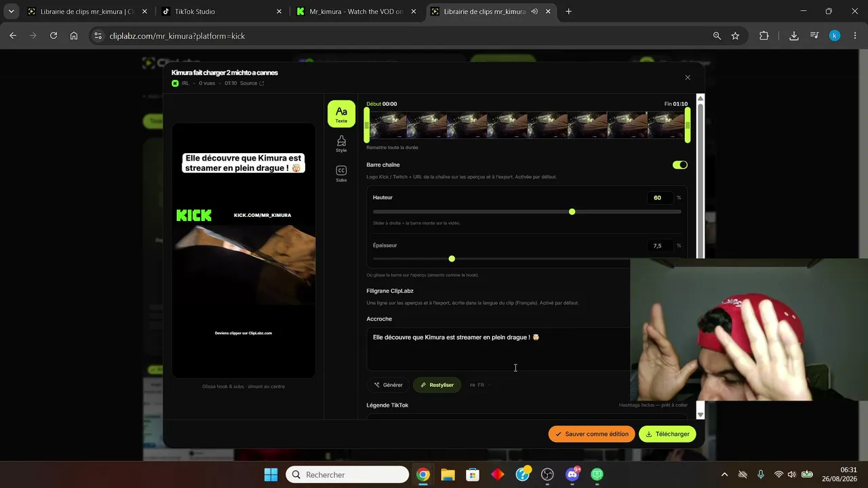Click the Hauteur slider handle
The image size is (868, 488).
(x=572, y=212)
